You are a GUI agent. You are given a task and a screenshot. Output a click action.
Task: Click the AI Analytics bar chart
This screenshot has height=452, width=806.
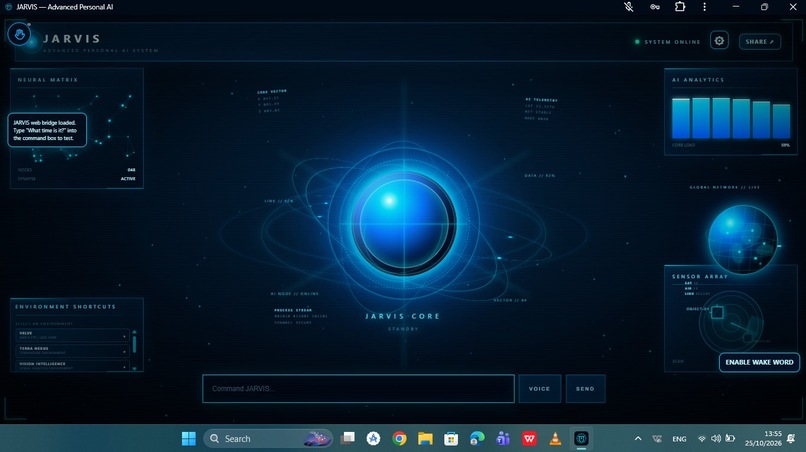coord(731,118)
